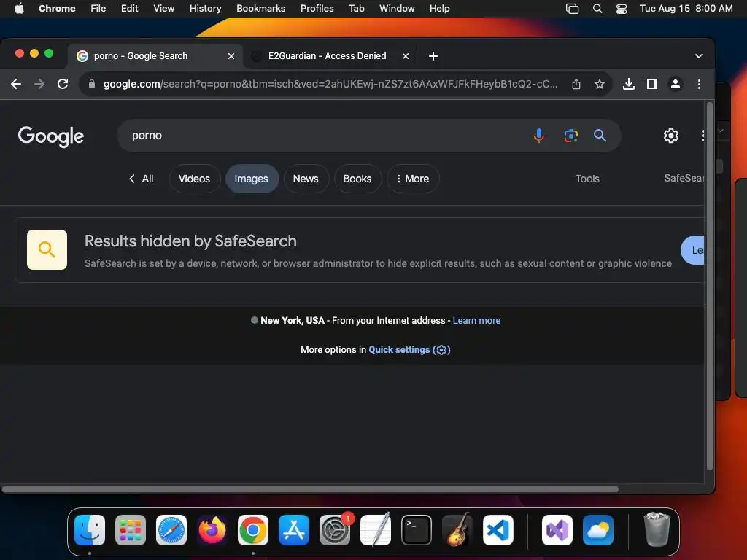747x560 pixels.
Task: Close the porno - Google Search tab
Action: [x=231, y=56]
